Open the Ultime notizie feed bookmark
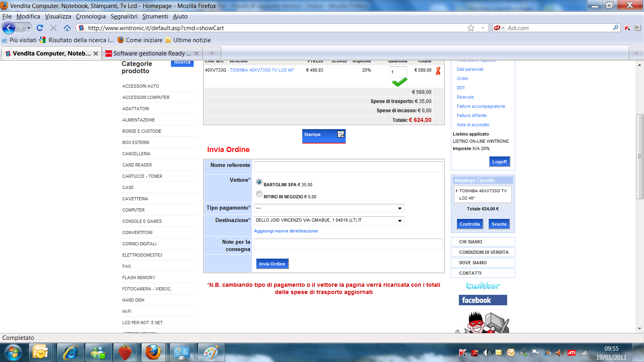Viewport: 644px width, 362px height. click(188, 40)
